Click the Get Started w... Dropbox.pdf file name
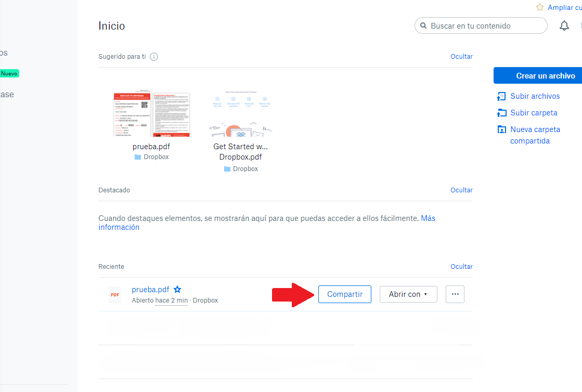The width and height of the screenshot is (582, 392). pyautogui.click(x=240, y=152)
